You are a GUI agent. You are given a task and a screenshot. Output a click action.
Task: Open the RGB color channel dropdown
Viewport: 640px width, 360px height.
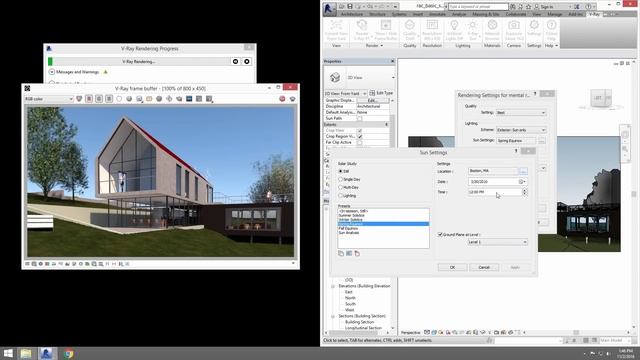(49, 99)
